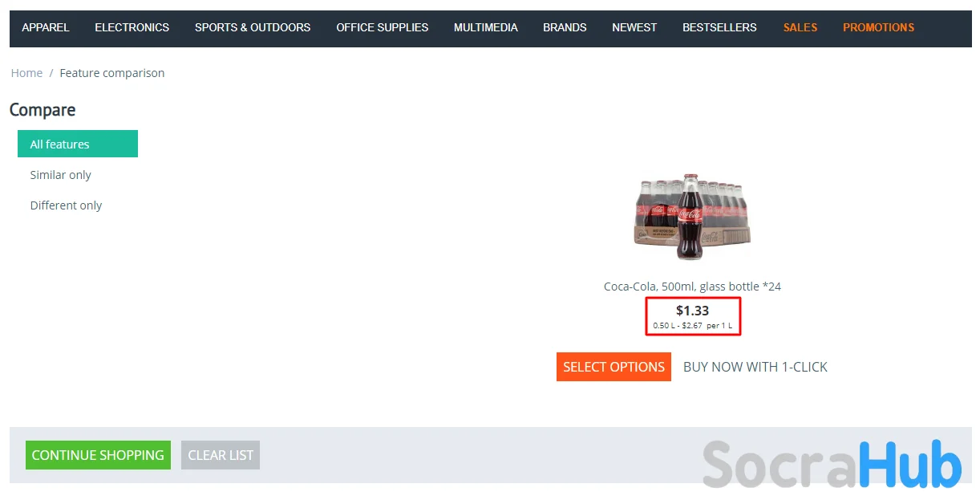Open the orange Sales menu item
The image size is (980, 492).
[800, 27]
